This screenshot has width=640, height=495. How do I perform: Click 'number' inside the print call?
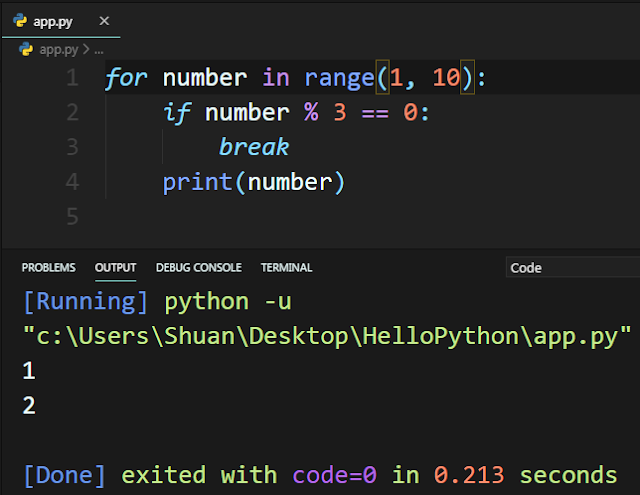pos(290,182)
